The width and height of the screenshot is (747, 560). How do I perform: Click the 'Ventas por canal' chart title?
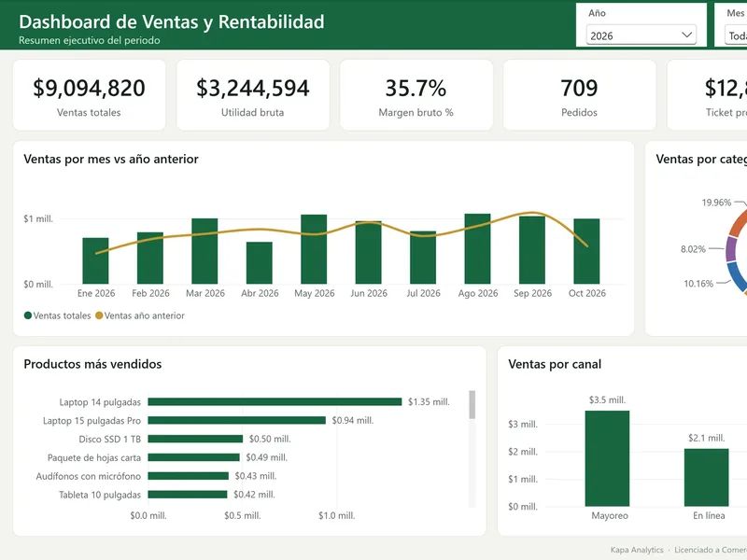coord(555,364)
